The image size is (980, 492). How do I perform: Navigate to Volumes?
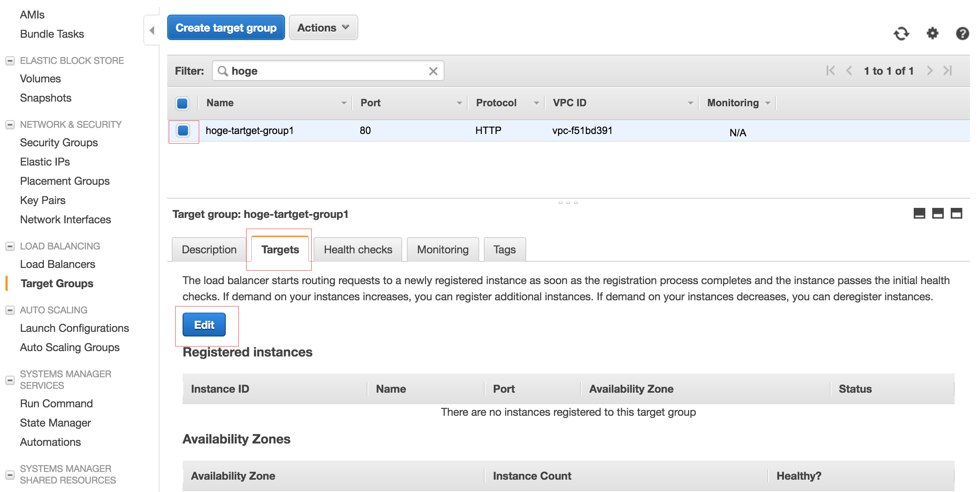[x=40, y=79]
